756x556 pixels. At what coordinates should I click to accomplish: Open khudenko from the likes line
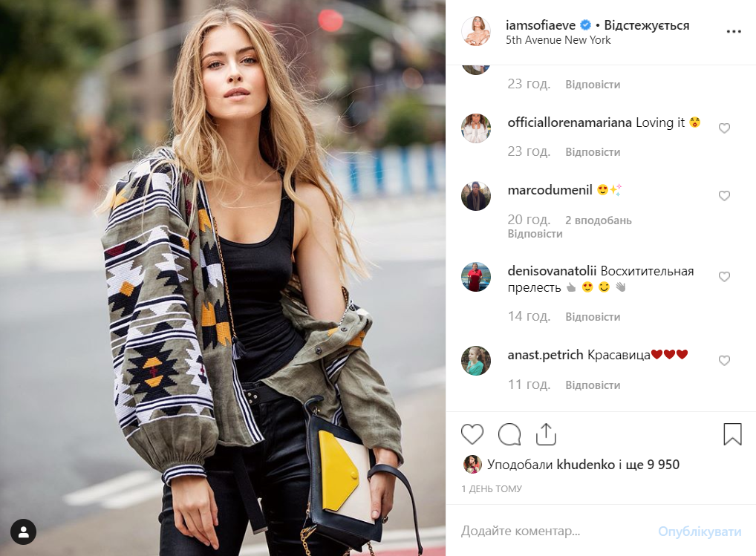coord(585,465)
